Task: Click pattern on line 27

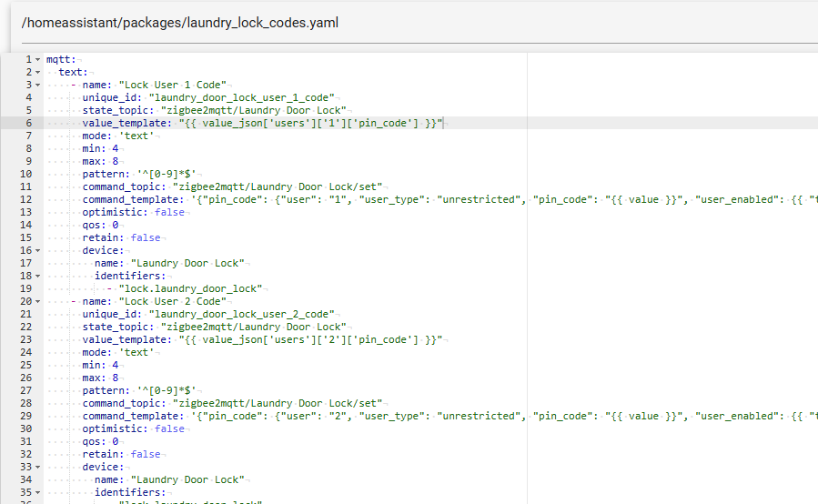Action: 139,390
